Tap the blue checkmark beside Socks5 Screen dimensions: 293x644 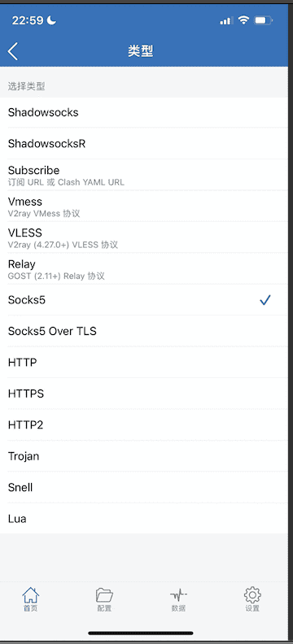coord(265,300)
